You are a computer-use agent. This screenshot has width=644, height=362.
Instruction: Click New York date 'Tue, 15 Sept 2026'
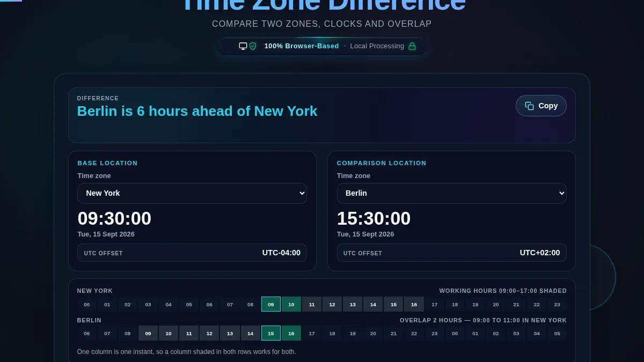[x=106, y=234]
